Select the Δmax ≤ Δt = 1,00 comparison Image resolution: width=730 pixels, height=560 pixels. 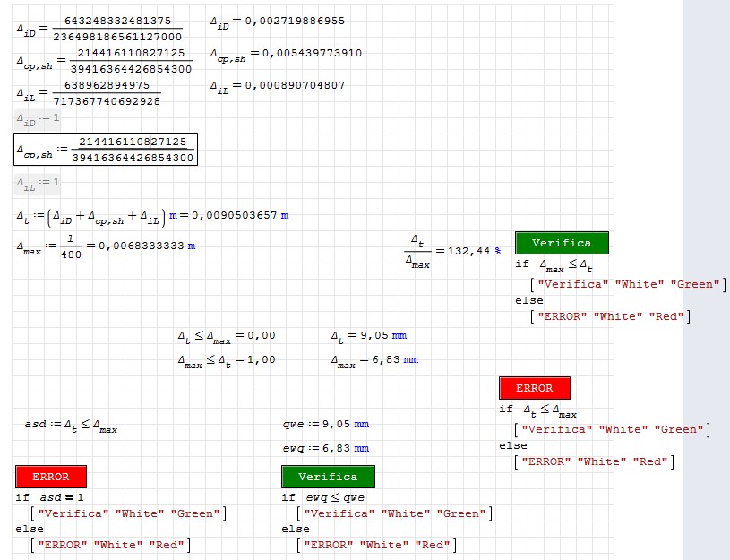[226, 359]
